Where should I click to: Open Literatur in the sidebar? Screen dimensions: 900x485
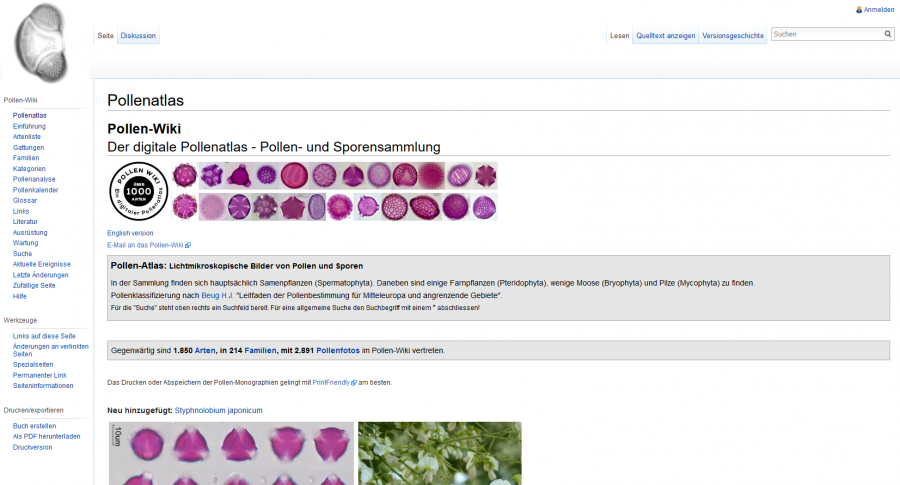(25, 222)
